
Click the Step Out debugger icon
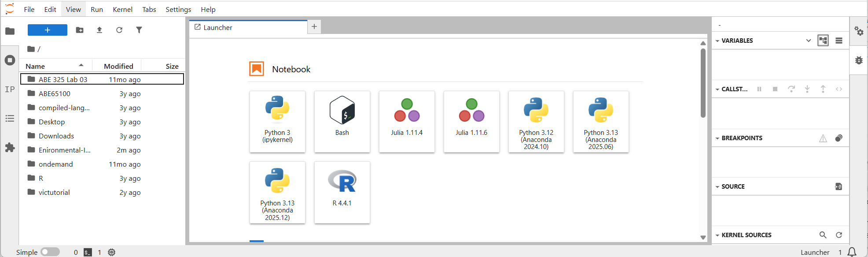point(823,89)
